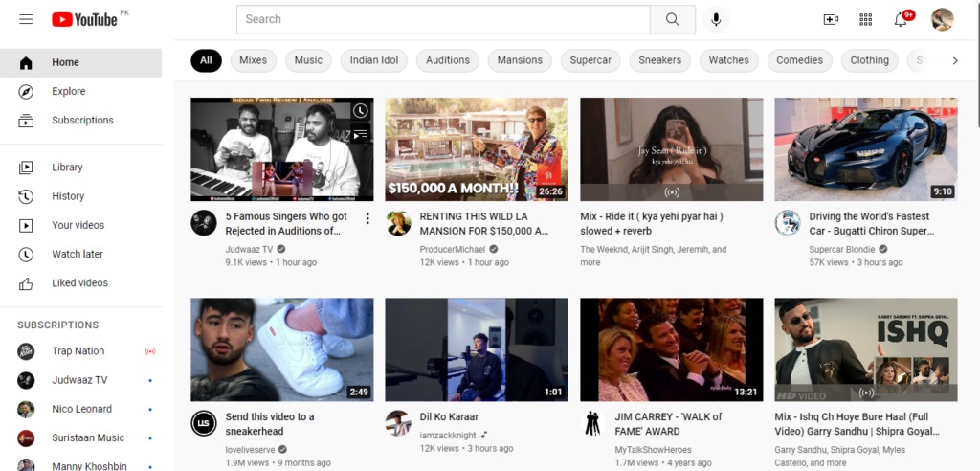Image resolution: width=980 pixels, height=471 pixels.
Task: Open the create video icon
Action: (831, 19)
